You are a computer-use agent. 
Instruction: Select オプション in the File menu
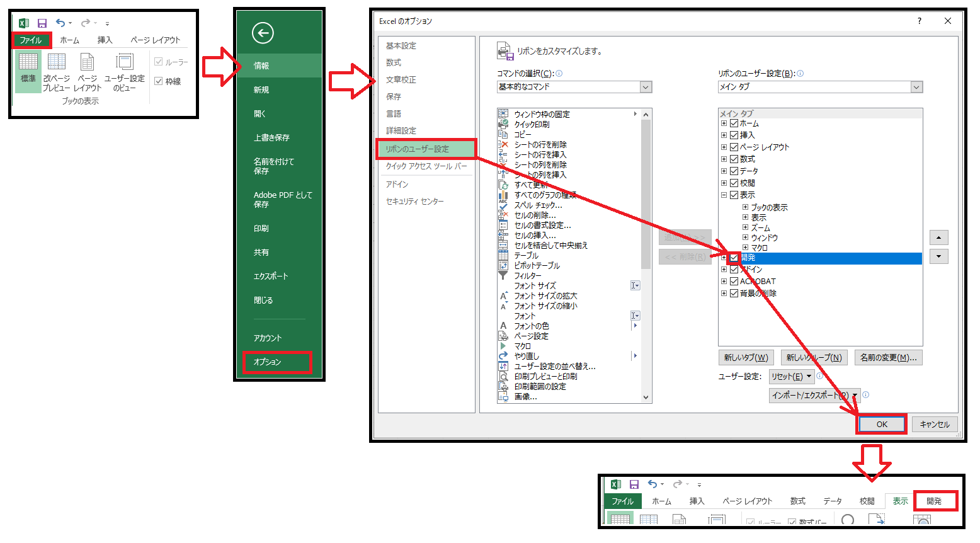pos(277,362)
